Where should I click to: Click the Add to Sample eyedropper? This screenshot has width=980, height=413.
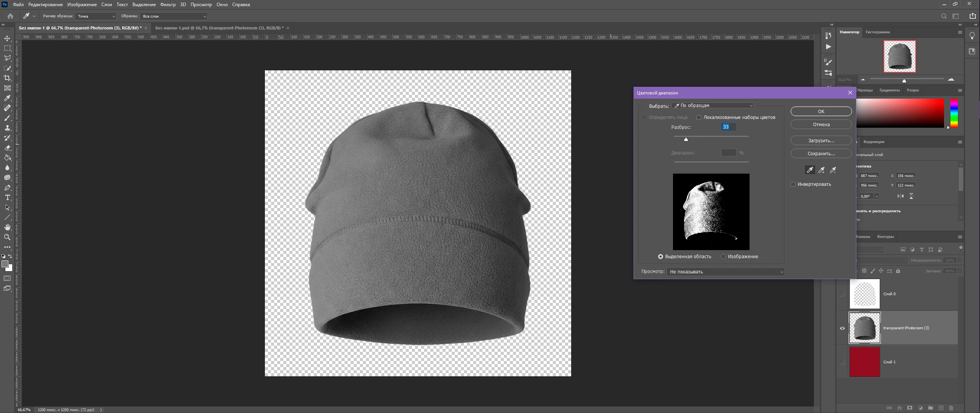[822, 170]
